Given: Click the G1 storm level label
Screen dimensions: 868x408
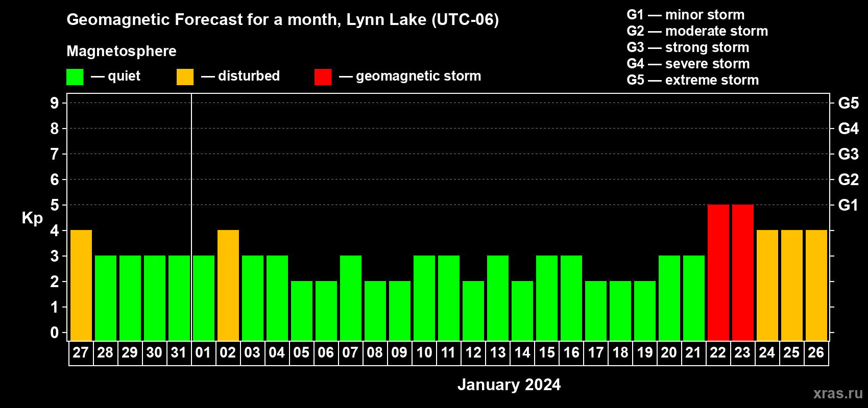Looking at the screenshot, I should coord(848,205).
